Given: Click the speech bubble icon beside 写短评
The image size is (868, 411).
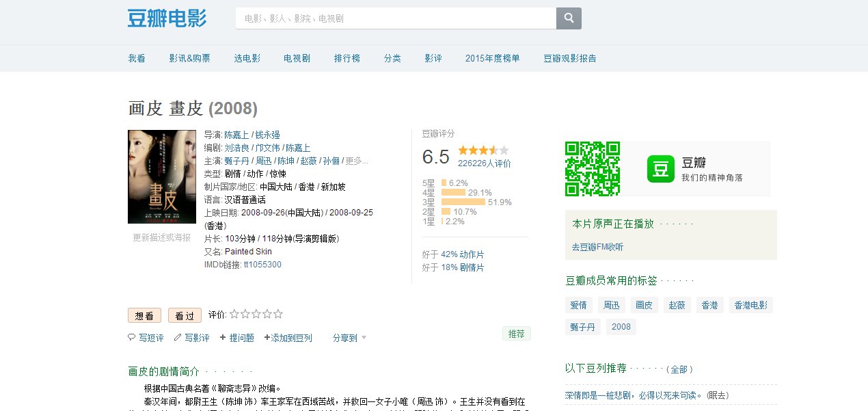Looking at the screenshot, I should click(x=131, y=337).
